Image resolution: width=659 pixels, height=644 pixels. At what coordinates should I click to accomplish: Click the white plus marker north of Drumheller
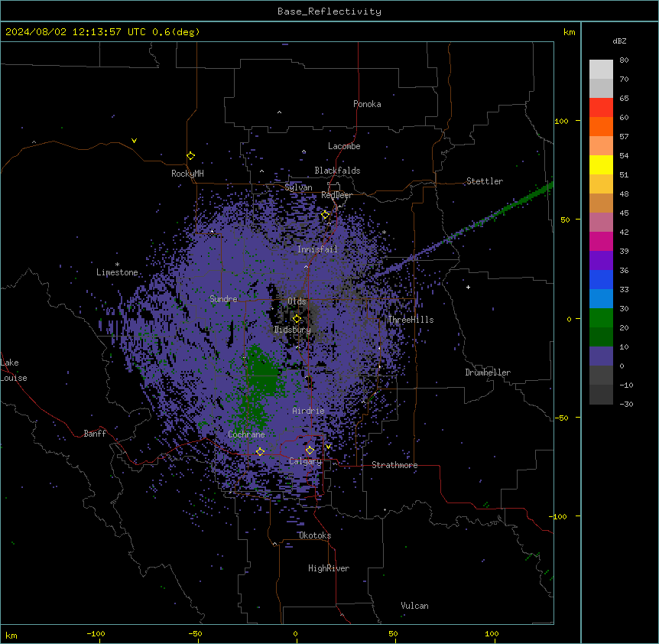[468, 287]
